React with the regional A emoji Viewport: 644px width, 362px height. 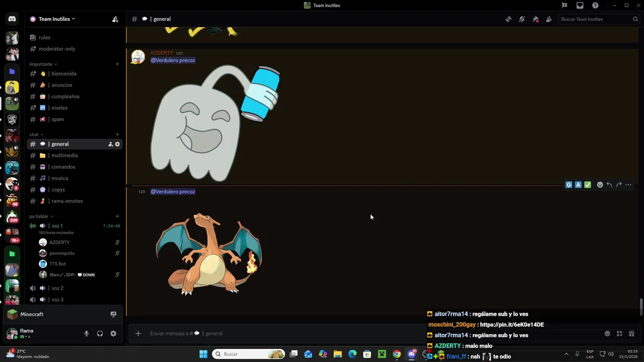578,185
